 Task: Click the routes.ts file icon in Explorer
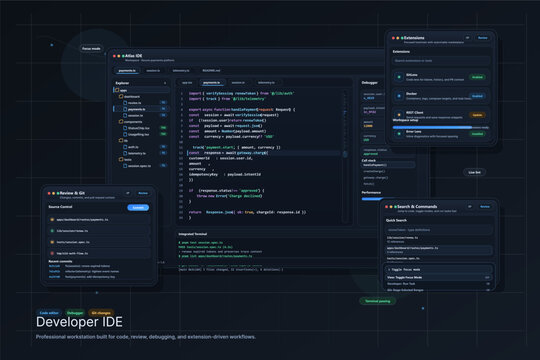tap(125, 103)
